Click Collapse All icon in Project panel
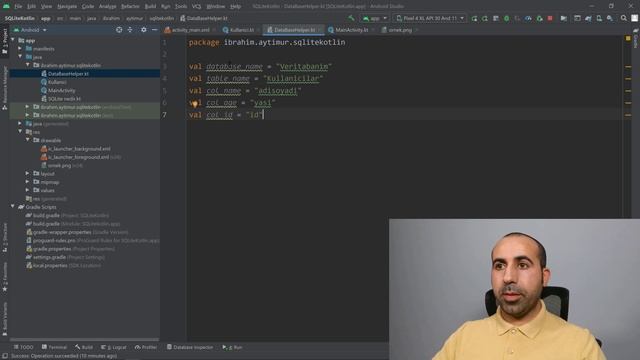640x360 pixels. click(x=130, y=30)
